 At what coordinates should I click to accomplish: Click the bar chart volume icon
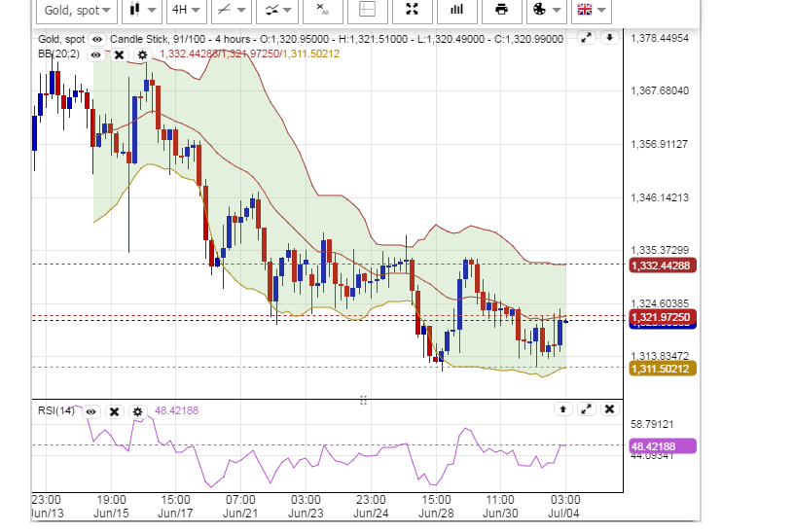pyautogui.click(x=457, y=11)
